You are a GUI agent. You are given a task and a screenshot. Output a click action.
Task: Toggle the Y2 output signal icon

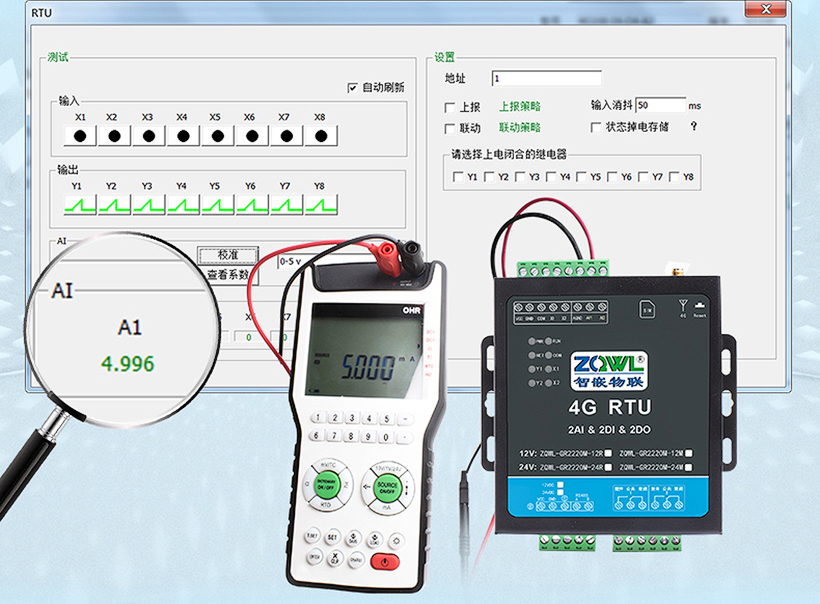coord(114,205)
